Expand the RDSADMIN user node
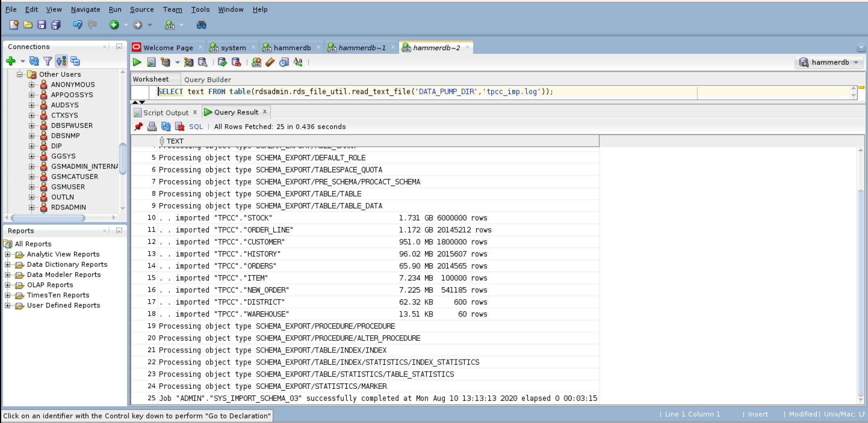This screenshot has width=868, height=423. click(31, 207)
